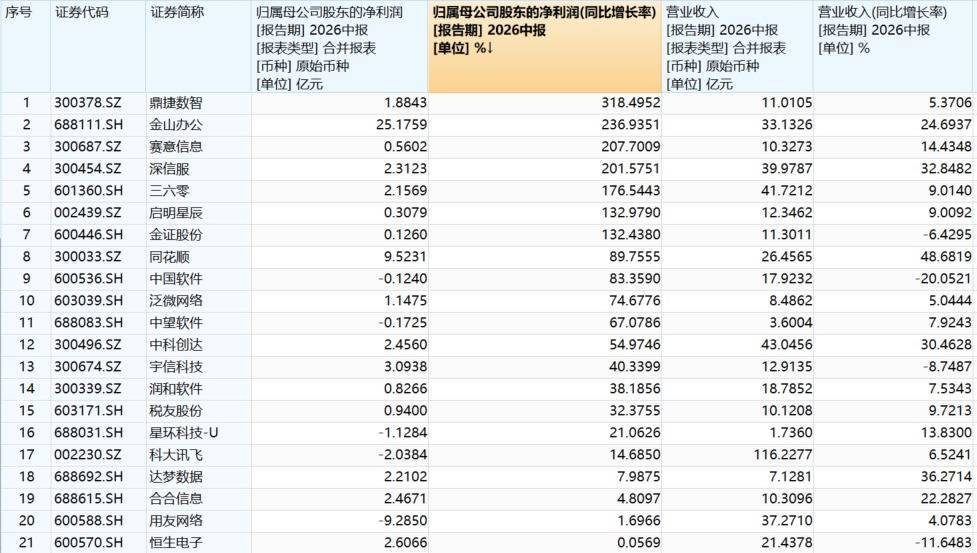This screenshot has height=553, width=977.
Task: Select stock code 002439.SZ
Action: [x=88, y=213]
